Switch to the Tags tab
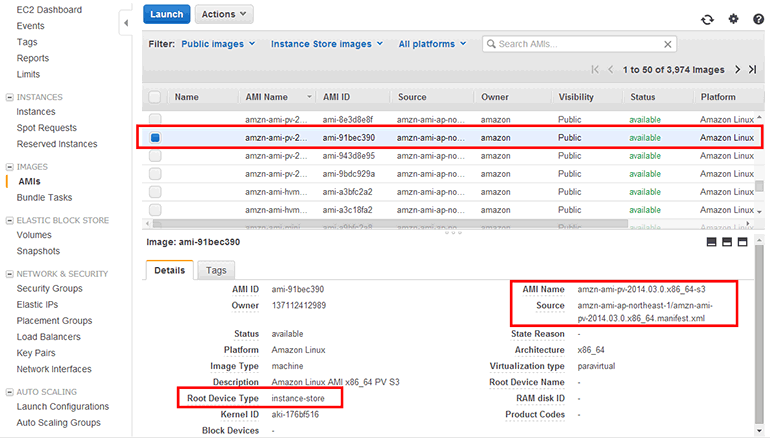Viewport: 770px width, 438px height. pos(215,271)
